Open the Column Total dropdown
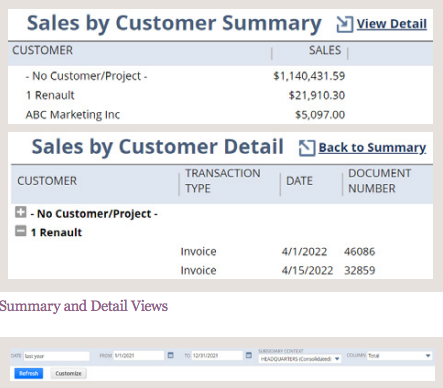The height and width of the screenshot is (388, 443). pos(400,356)
